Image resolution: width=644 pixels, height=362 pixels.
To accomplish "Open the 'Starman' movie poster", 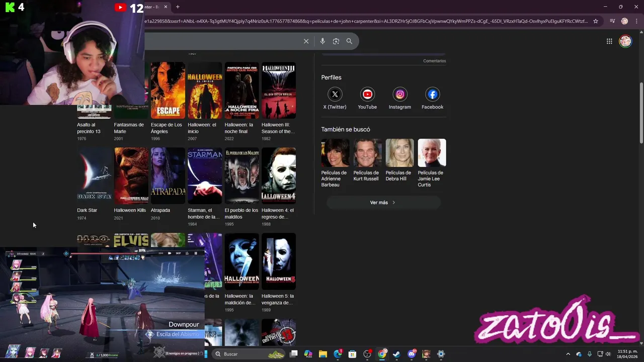I will pos(205,176).
